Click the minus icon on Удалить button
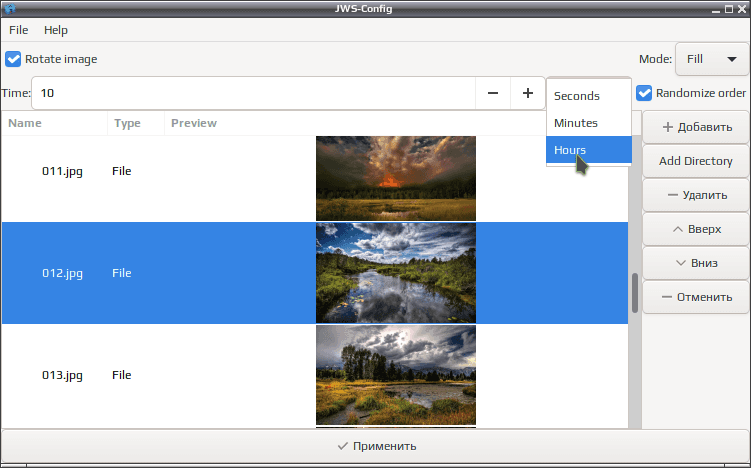Screen dimensions: 751x468 tap(672, 195)
